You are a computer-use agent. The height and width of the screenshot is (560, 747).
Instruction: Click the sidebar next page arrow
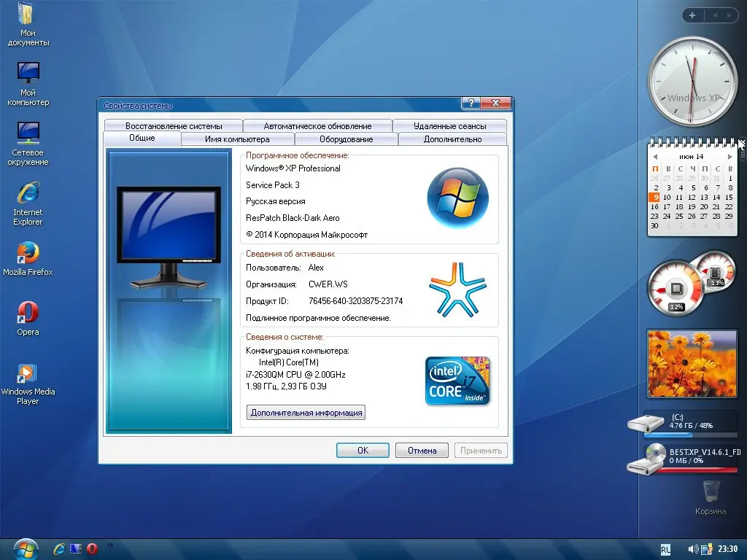729,15
